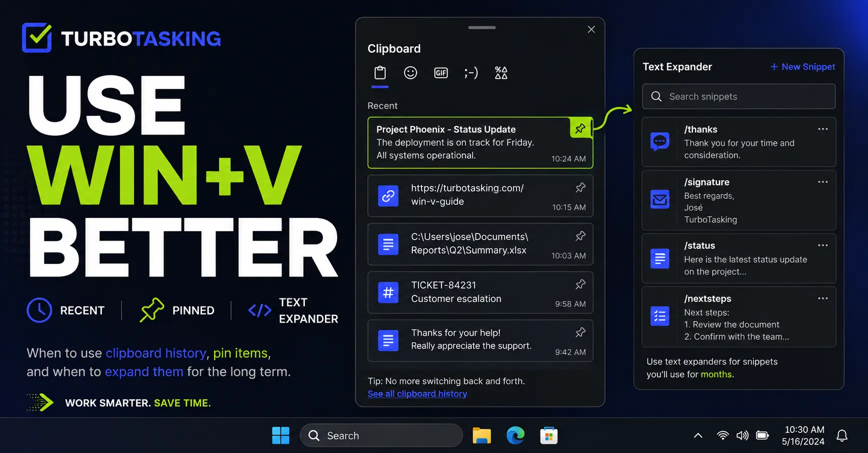Select the /thanks snippet title

coord(700,129)
